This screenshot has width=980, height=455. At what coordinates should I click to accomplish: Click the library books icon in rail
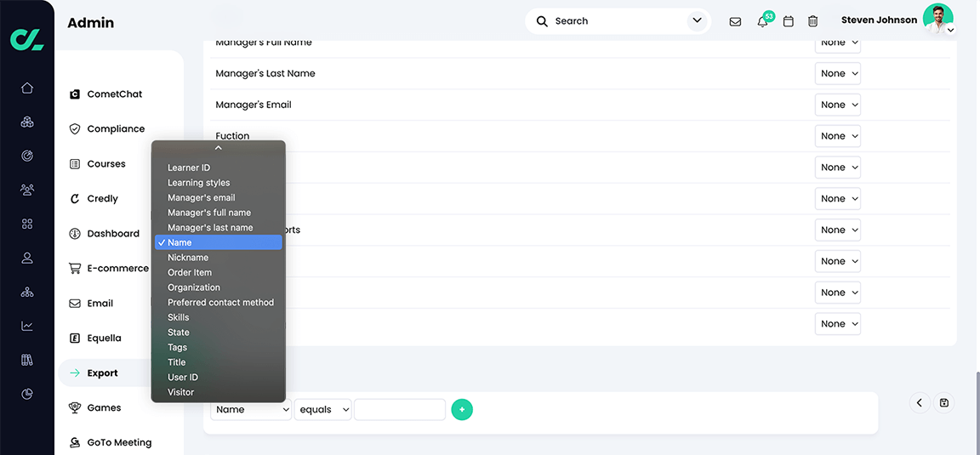(x=27, y=360)
